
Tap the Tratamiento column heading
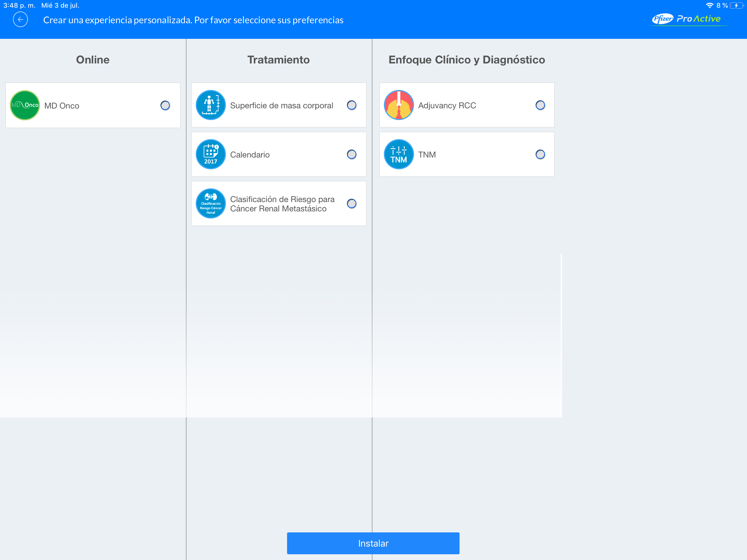pos(279,59)
